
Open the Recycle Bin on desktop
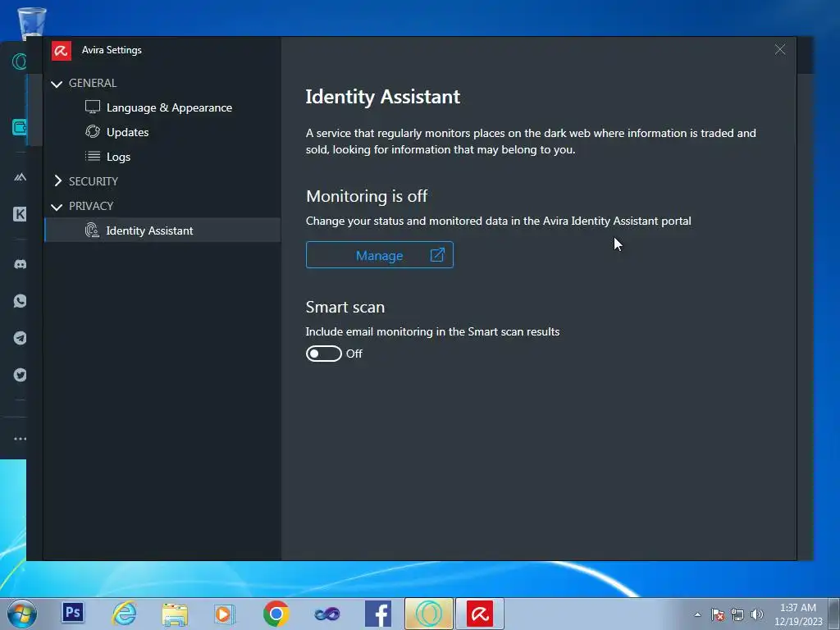coord(32,22)
